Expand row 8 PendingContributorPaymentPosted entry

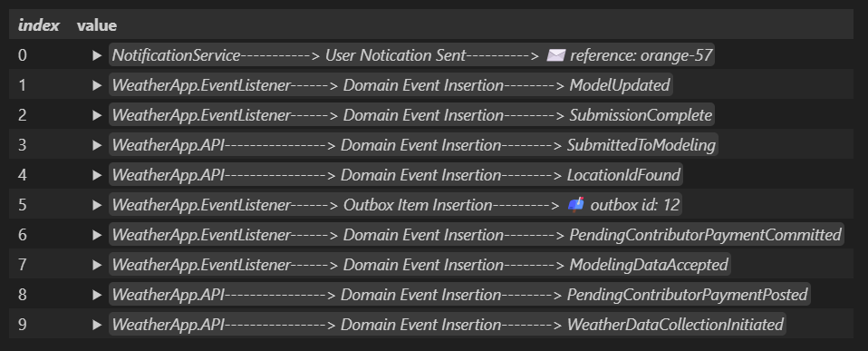tap(97, 295)
